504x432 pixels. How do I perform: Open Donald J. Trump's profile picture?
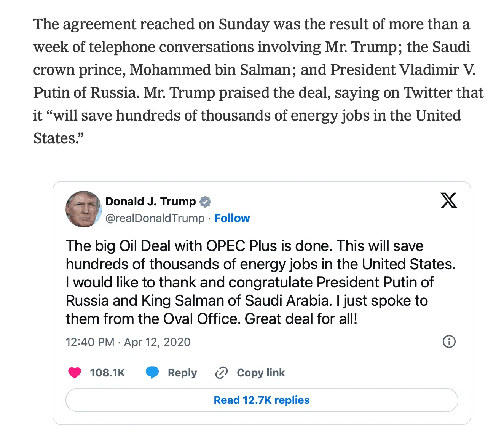click(x=83, y=209)
